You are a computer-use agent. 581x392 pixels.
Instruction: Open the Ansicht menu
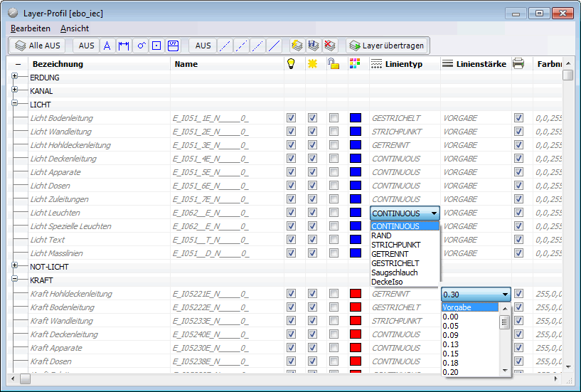click(75, 28)
